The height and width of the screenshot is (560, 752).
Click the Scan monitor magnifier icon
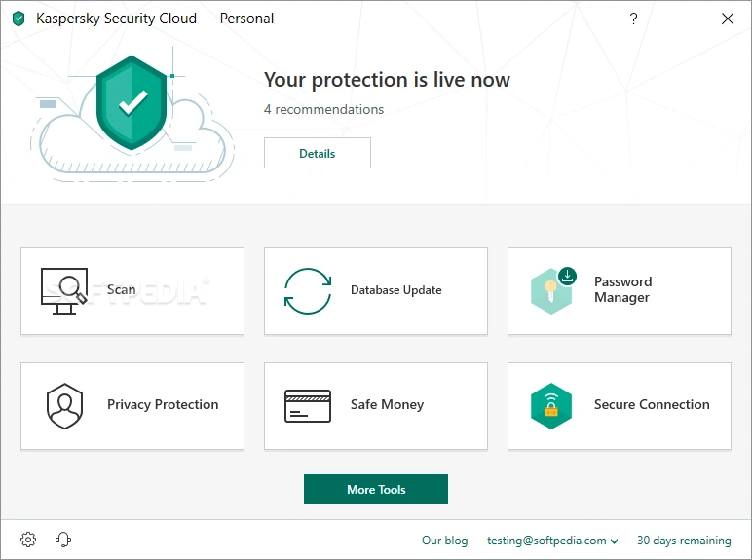(64, 290)
